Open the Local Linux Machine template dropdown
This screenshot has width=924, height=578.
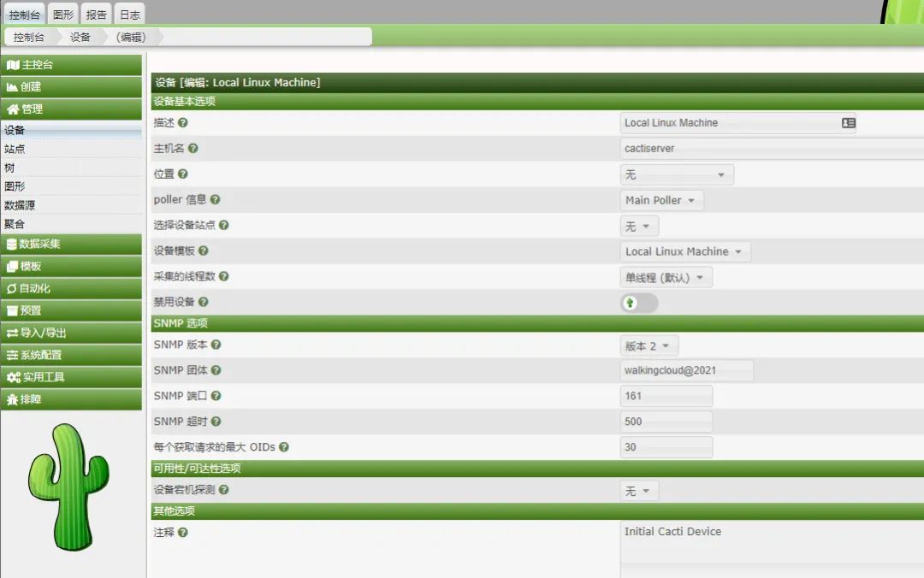click(684, 251)
